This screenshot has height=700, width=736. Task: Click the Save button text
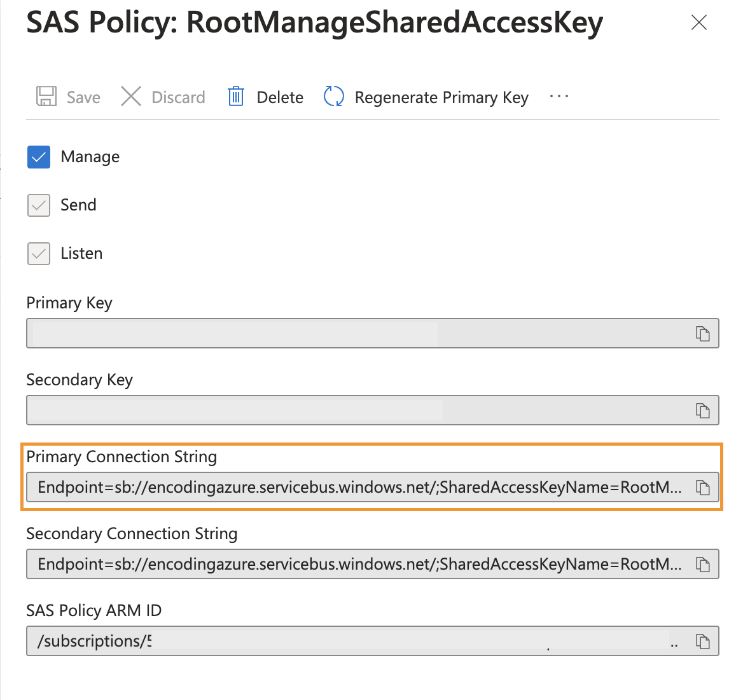(x=83, y=97)
